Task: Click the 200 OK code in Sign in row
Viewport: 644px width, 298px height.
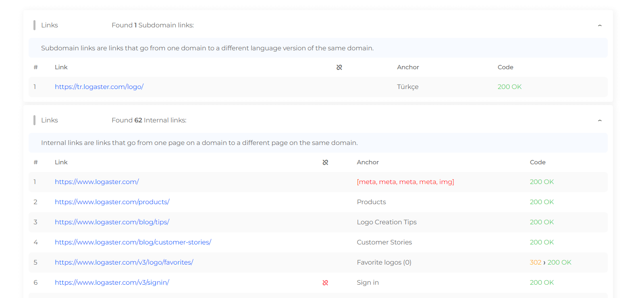Action: click(542, 282)
